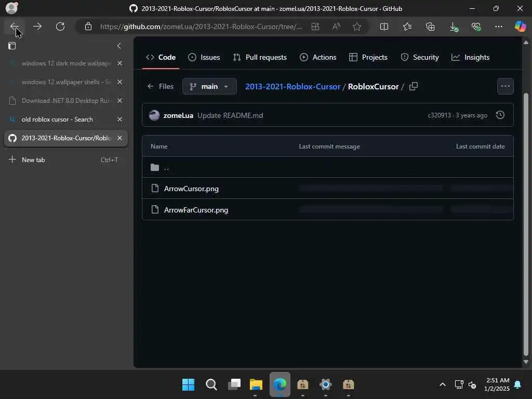The width and height of the screenshot is (532, 399).
Task: Turn on Read aloud in address bar
Action: (336, 26)
